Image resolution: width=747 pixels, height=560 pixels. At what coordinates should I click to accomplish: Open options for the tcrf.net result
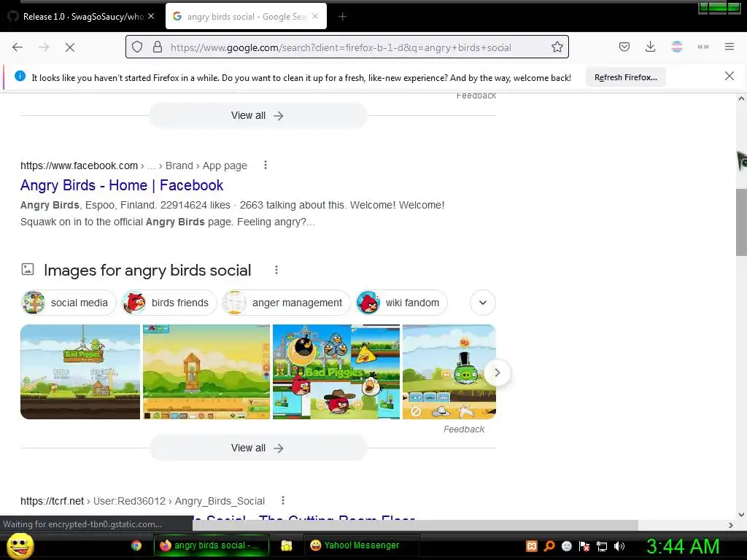pos(283,500)
